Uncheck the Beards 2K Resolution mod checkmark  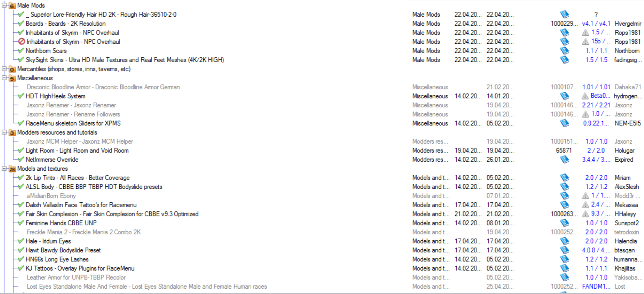(x=21, y=23)
